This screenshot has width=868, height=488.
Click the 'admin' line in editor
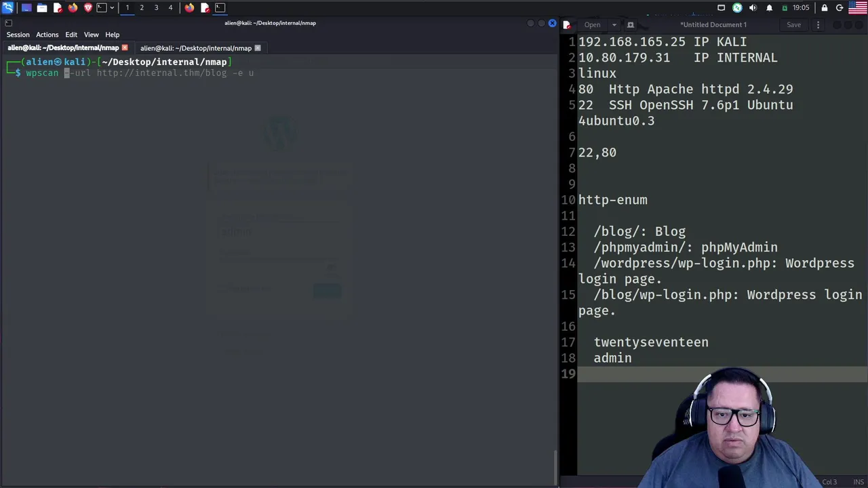[x=612, y=358]
